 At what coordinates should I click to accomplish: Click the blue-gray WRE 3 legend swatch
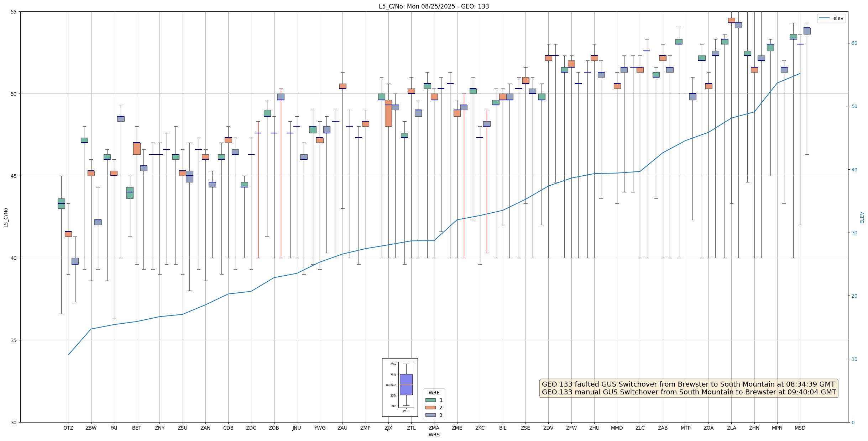430,415
